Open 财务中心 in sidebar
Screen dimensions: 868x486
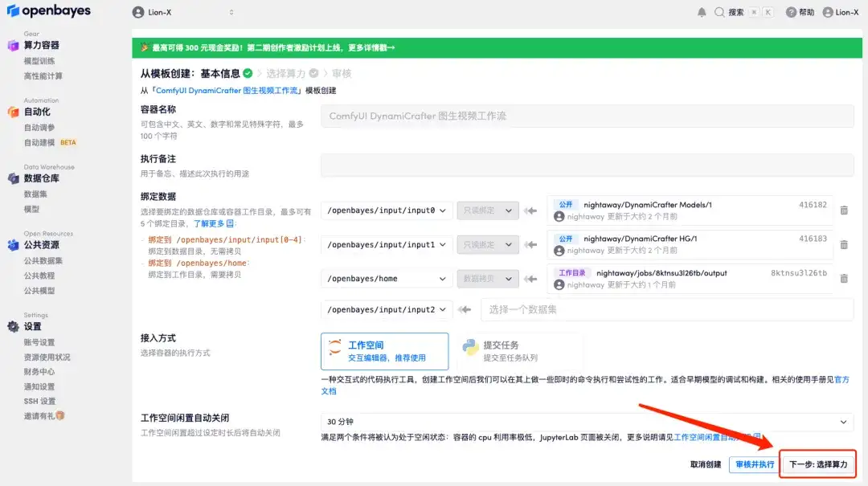(39, 371)
